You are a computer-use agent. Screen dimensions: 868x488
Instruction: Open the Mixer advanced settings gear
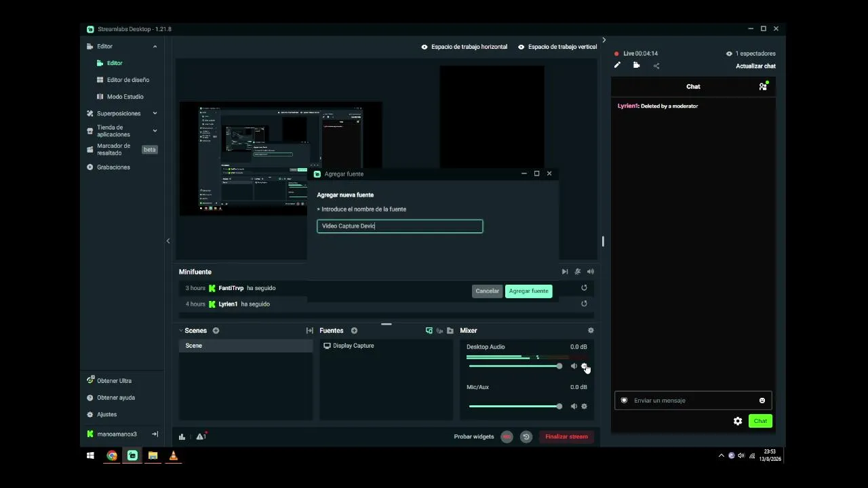pos(591,331)
